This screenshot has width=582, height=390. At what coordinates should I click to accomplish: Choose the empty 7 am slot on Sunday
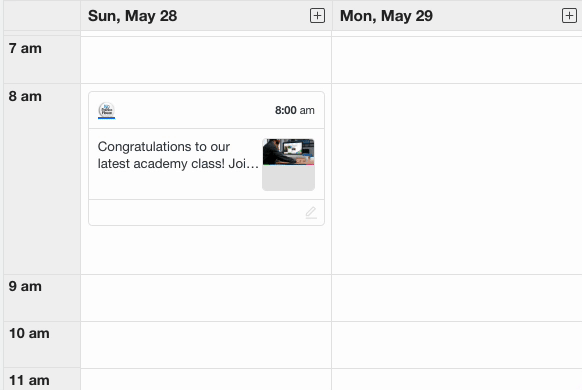point(206,60)
